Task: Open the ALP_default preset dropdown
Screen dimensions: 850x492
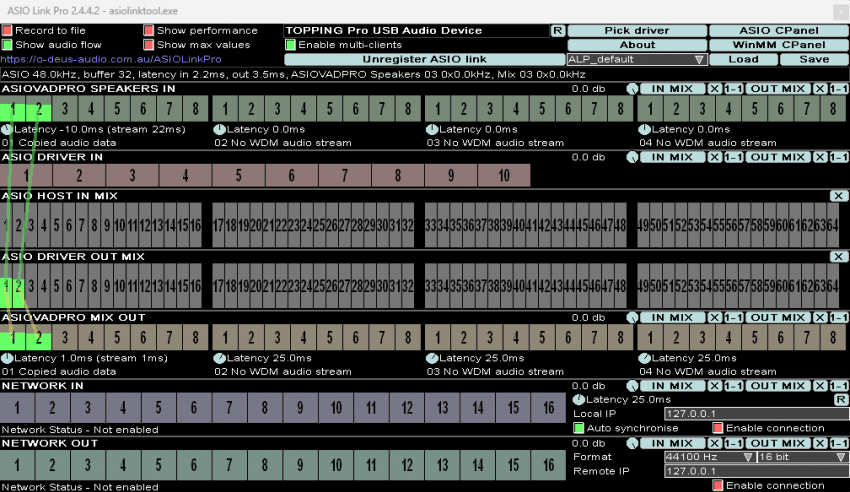Action: point(637,60)
